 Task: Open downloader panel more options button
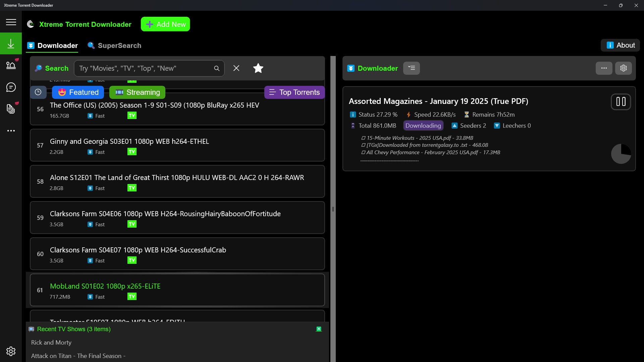[x=604, y=68]
